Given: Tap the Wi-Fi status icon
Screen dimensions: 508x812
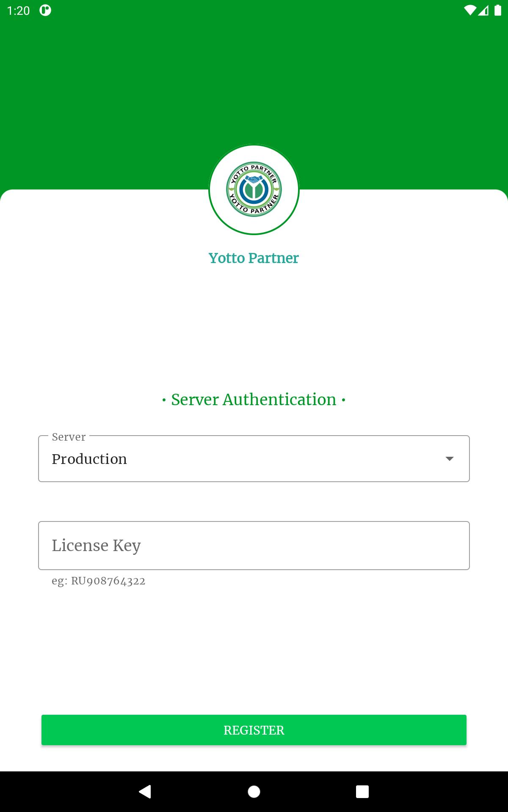Looking at the screenshot, I should pyautogui.click(x=470, y=11).
